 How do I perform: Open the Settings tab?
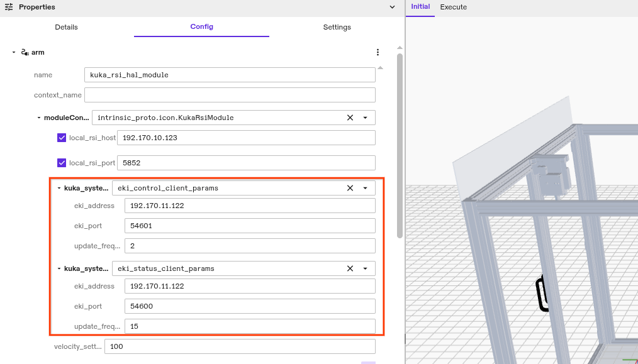tap(337, 27)
